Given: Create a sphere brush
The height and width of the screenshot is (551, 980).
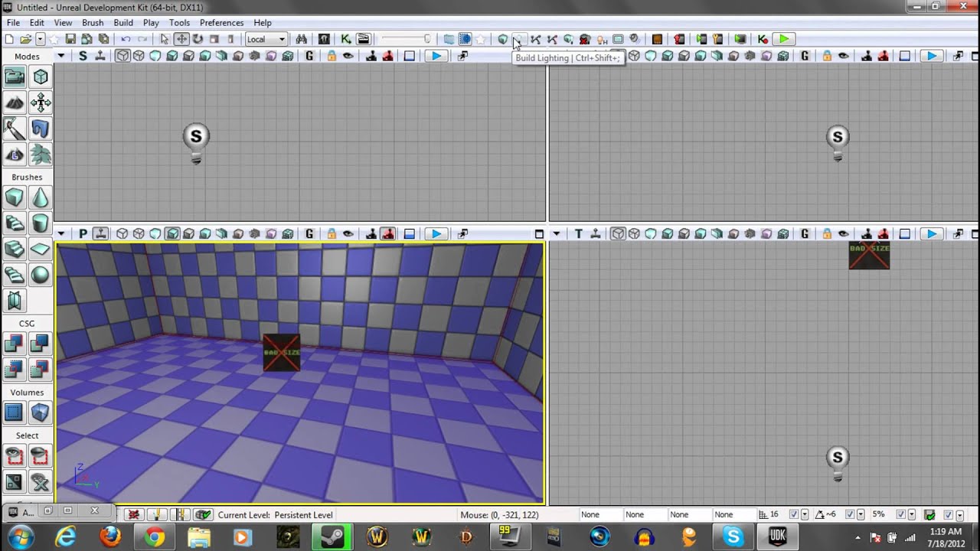Looking at the screenshot, I should pyautogui.click(x=41, y=275).
